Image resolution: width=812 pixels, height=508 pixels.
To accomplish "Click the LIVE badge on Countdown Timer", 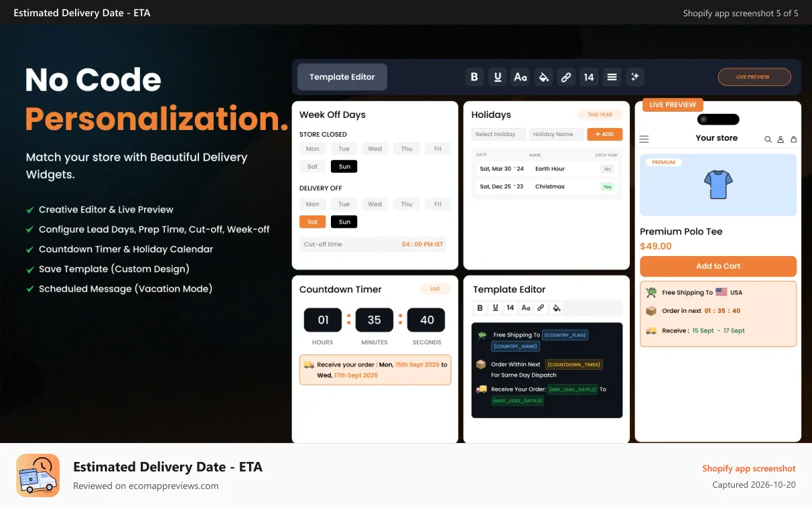I will click(435, 289).
